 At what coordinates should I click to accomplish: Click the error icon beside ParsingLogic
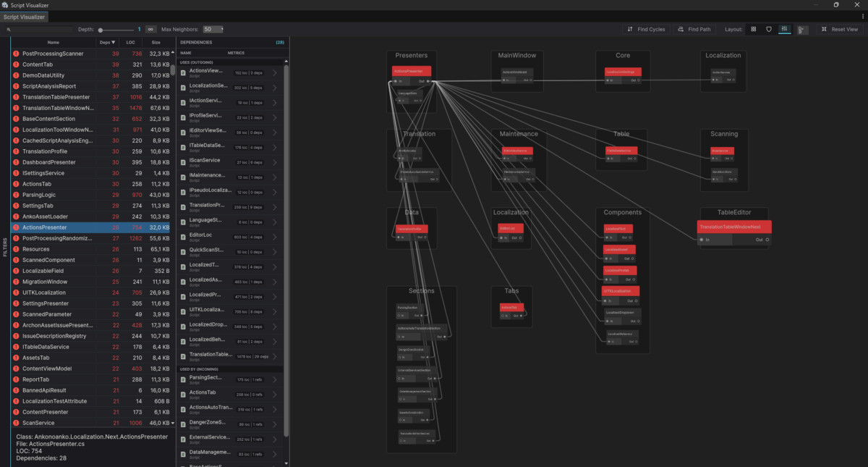(17, 195)
